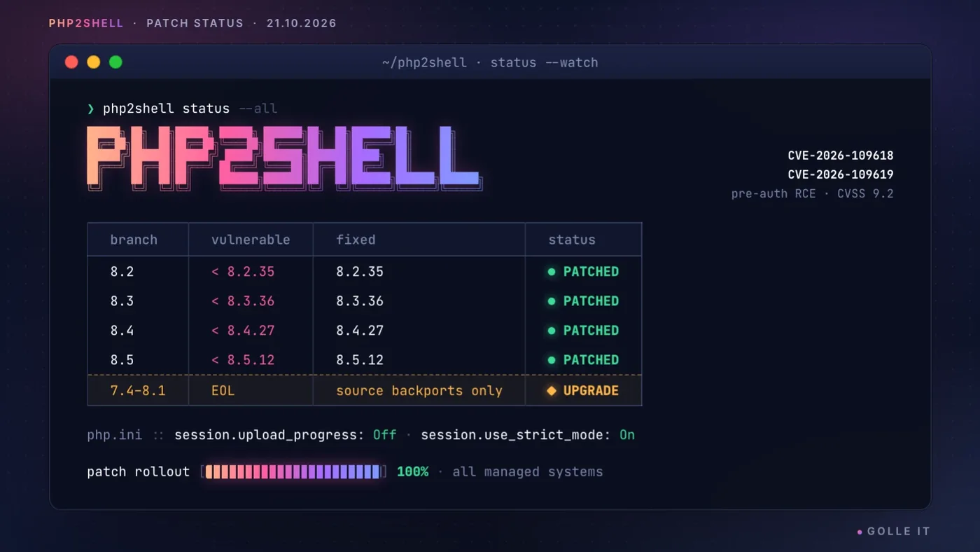The width and height of the screenshot is (980, 552).
Task: Click the fixed version '8.3.36'
Action: coord(360,301)
